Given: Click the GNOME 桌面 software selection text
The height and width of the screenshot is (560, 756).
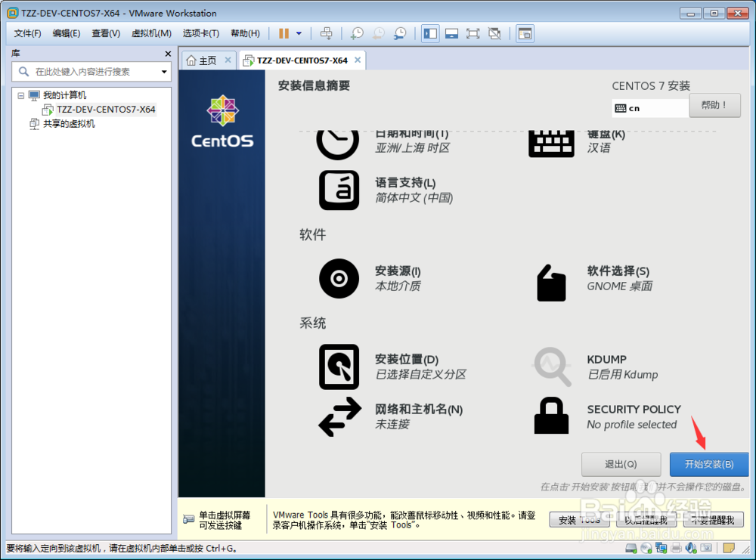Looking at the screenshot, I should coord(620,286).
